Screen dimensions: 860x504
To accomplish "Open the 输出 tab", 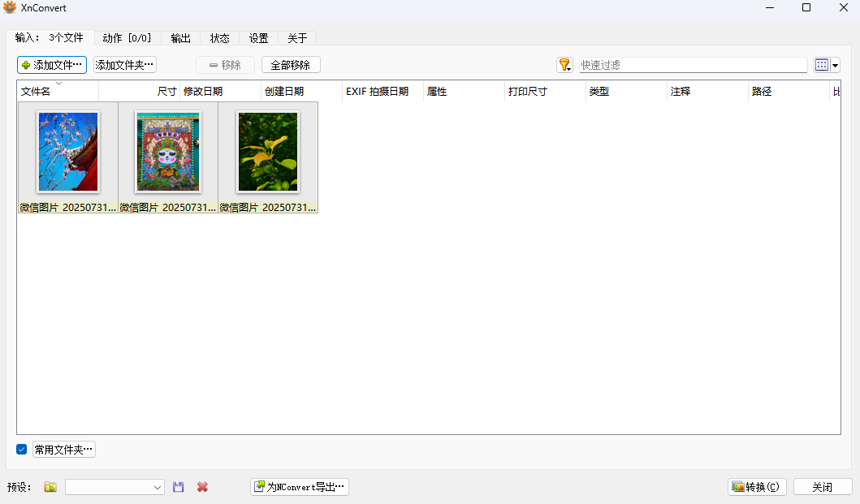I will point(179,37).
